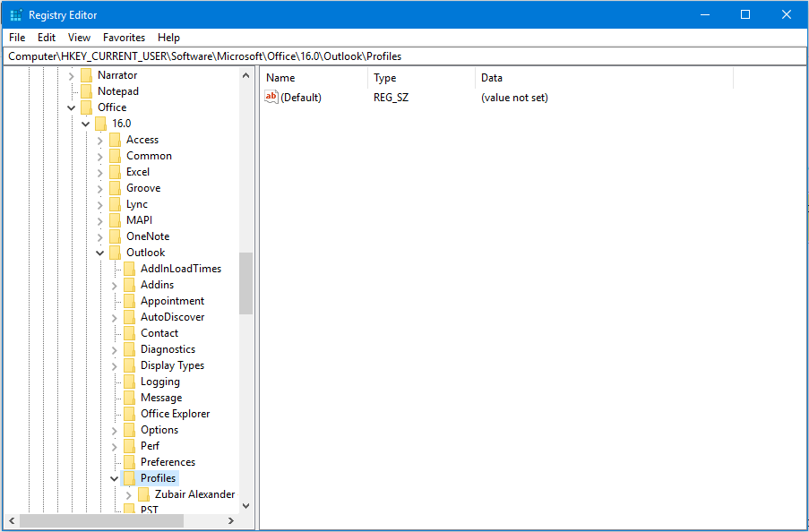Click the (Default) string value icon
Screen dimensions: 809x532
click(271, 97)
